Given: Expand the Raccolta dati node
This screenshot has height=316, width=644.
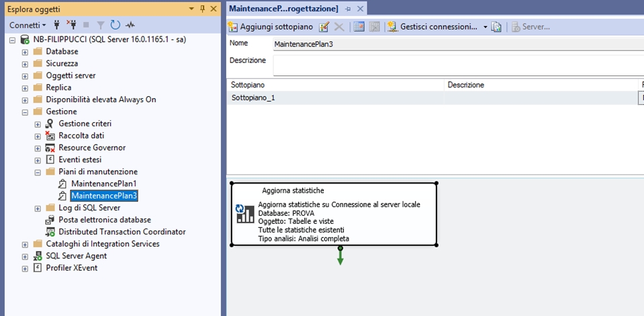Looking at the screenshot, I should pyautogui.click(x=38, y=136).
